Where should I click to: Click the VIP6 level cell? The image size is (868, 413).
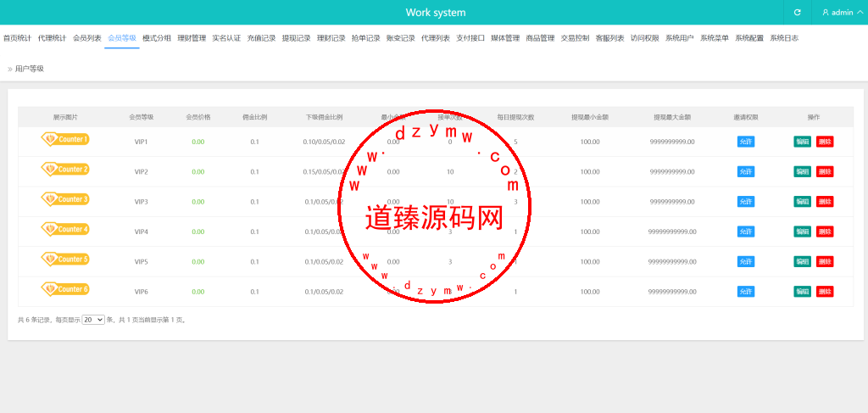click(x=142, y=291)
